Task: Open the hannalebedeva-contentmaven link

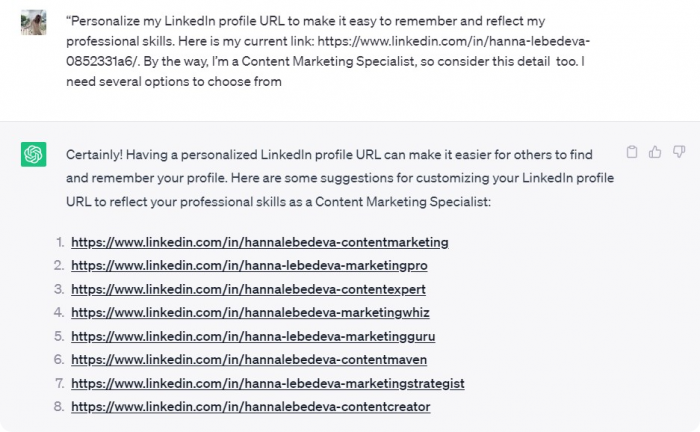Action: pyautogui.click(x=249, y=360)
